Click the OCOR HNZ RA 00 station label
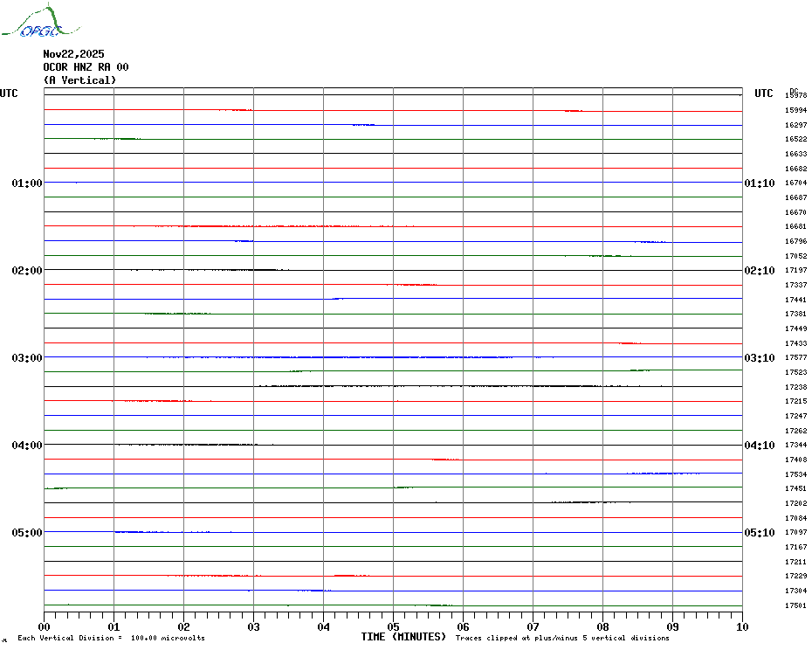Viewport: 812px width, 650px height. [86, 67]
